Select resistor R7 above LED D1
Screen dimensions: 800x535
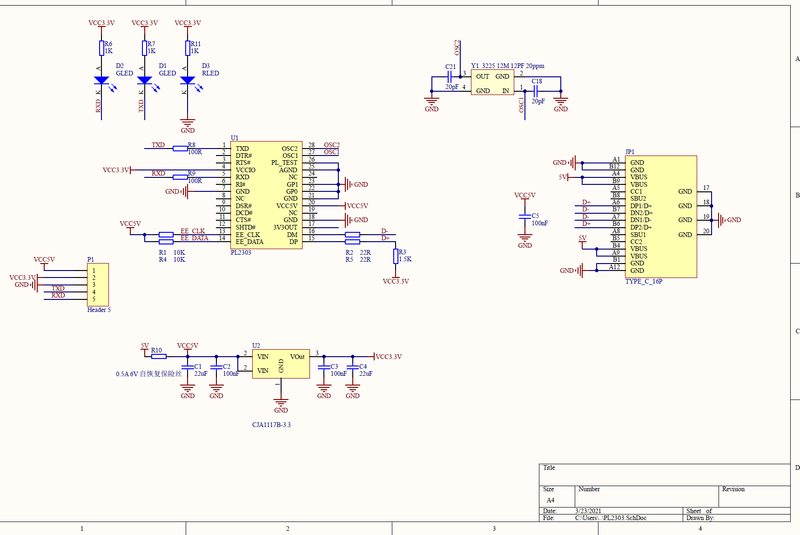click(145, 48)
